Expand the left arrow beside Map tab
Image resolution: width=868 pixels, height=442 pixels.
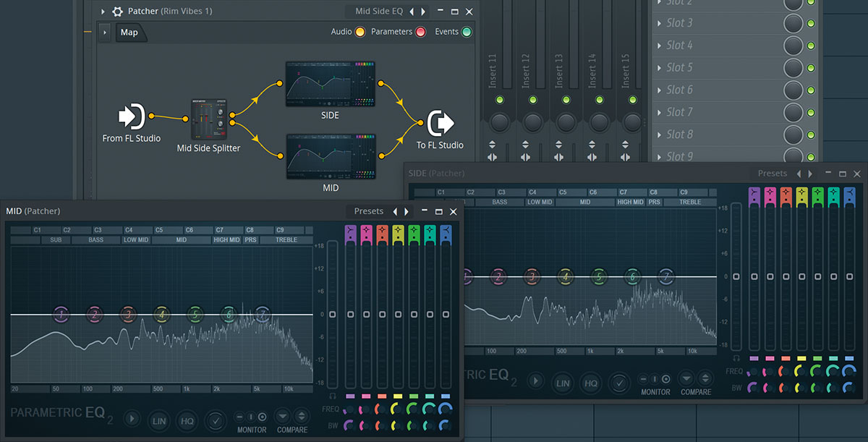pos(106,32)
